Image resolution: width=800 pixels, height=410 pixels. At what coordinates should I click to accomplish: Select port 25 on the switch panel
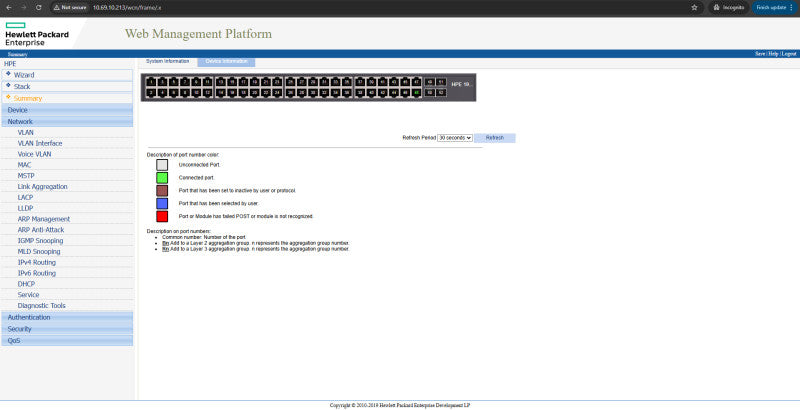[x=290, y=82]
